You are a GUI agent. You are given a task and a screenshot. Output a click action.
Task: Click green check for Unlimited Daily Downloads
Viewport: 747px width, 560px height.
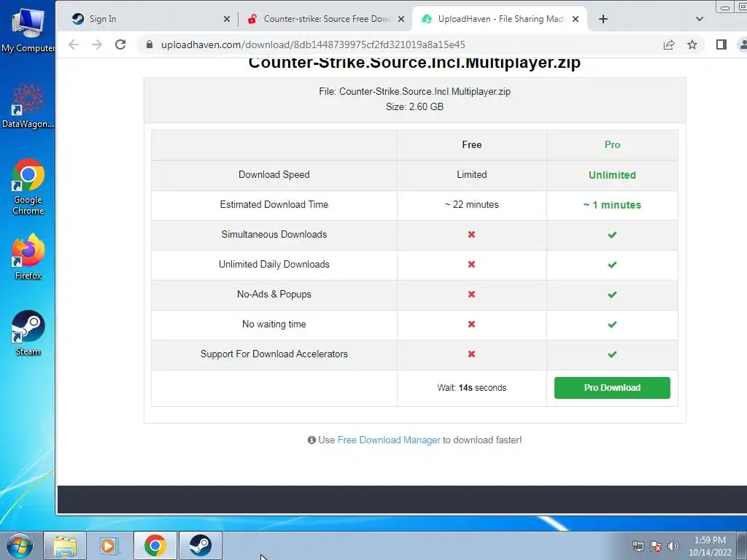point(612,265)
